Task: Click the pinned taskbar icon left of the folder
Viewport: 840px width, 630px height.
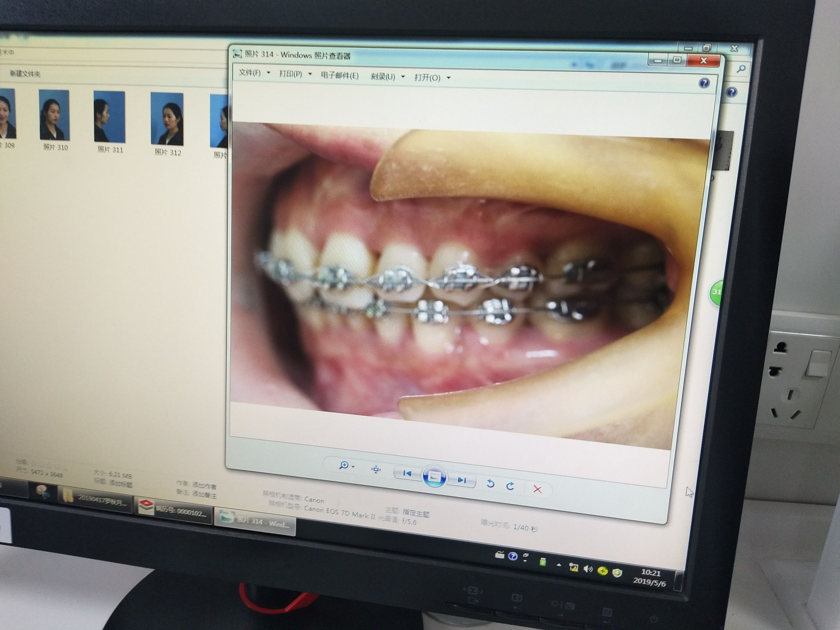Action: pos(43,492)
